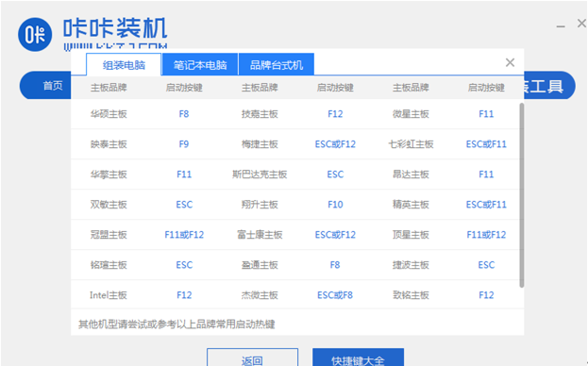
Task: Click F12 hotkey beside 致铭主板
Action: (486, 295)
